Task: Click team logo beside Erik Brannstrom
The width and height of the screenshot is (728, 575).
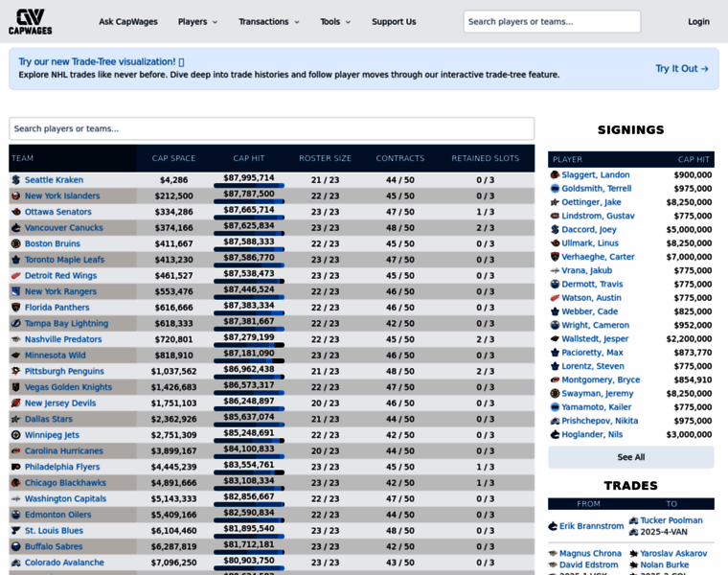Action: (x=553, y=526)
